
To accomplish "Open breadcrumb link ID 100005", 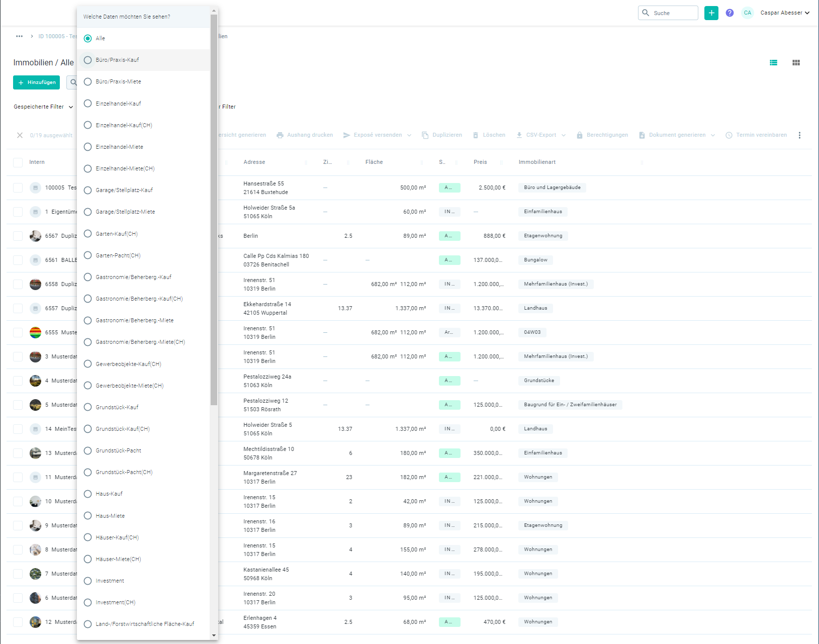I will pyautogui.click(x=57, y=36).
